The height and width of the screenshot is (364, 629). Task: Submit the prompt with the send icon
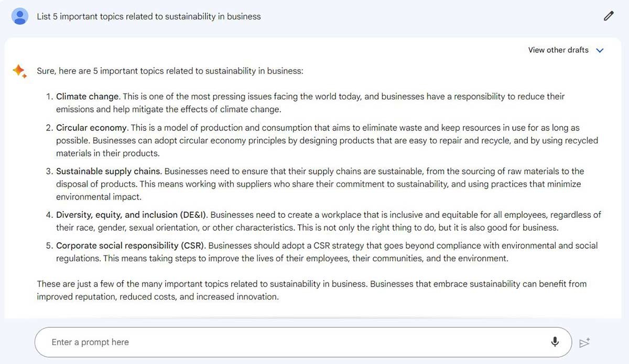pos(584,343)
